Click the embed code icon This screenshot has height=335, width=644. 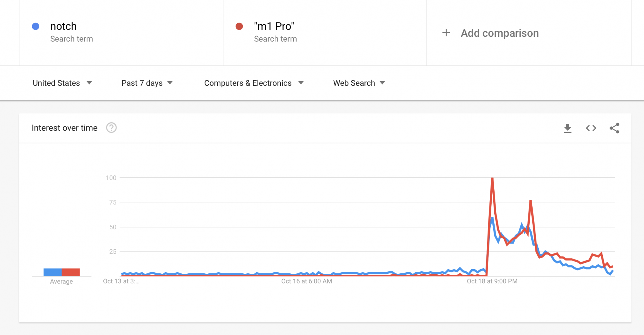pyautogui.click(x=591, y=128)
